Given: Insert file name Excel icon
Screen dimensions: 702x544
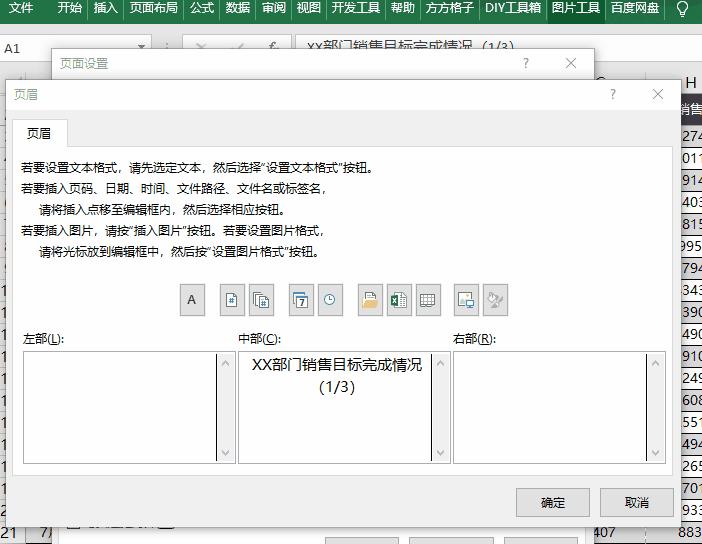Looking at the screenshot, I should 399,300.
